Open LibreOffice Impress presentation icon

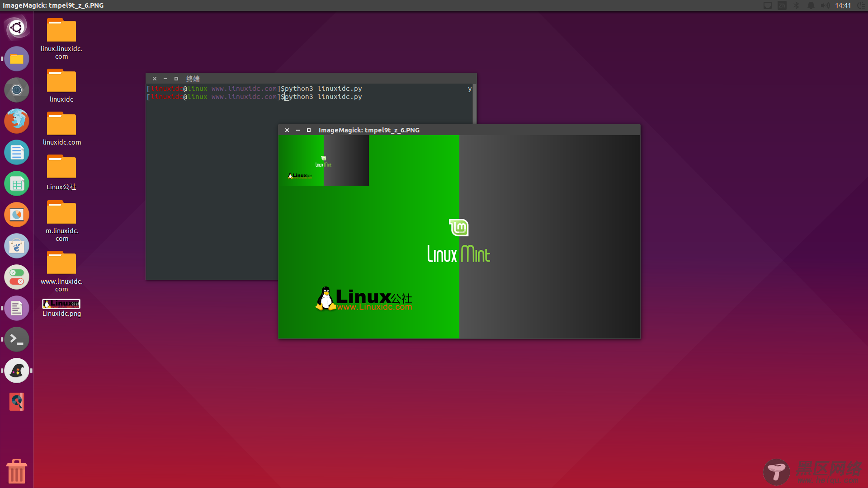click(x=17, y=215)
